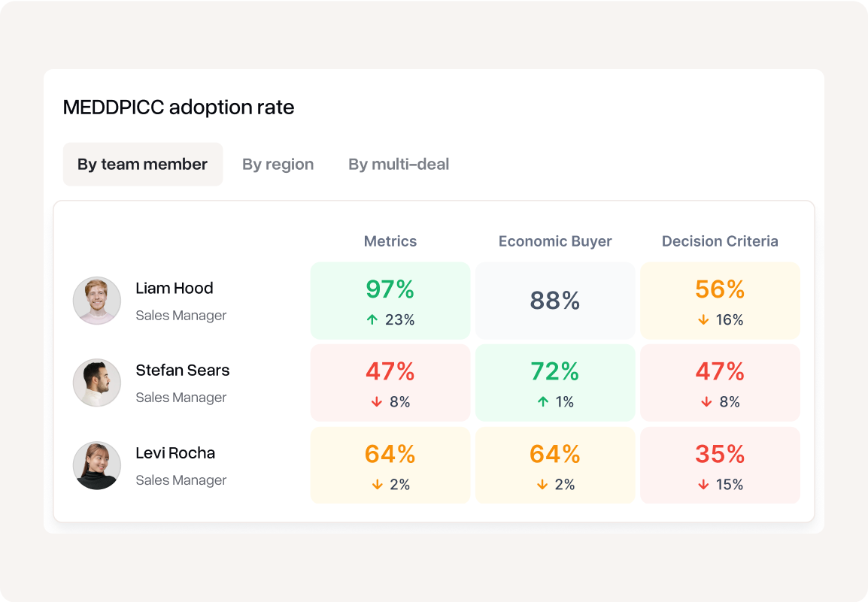This screenshot has width=868, height=602.
Task: Click orange down arrow beside 16%
Action: pyautogui.click(x=703, y=319)
